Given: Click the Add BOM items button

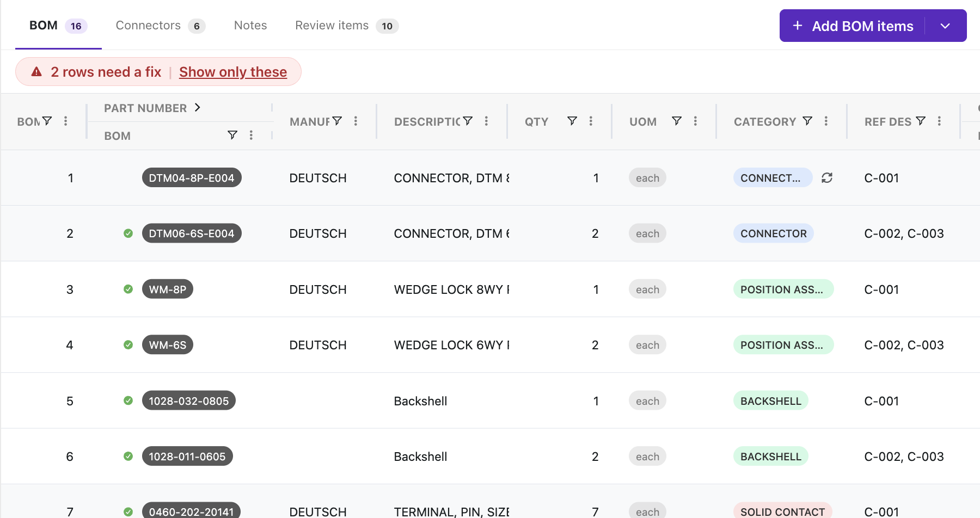Looking at the screenshot, I should click(853, 26).
